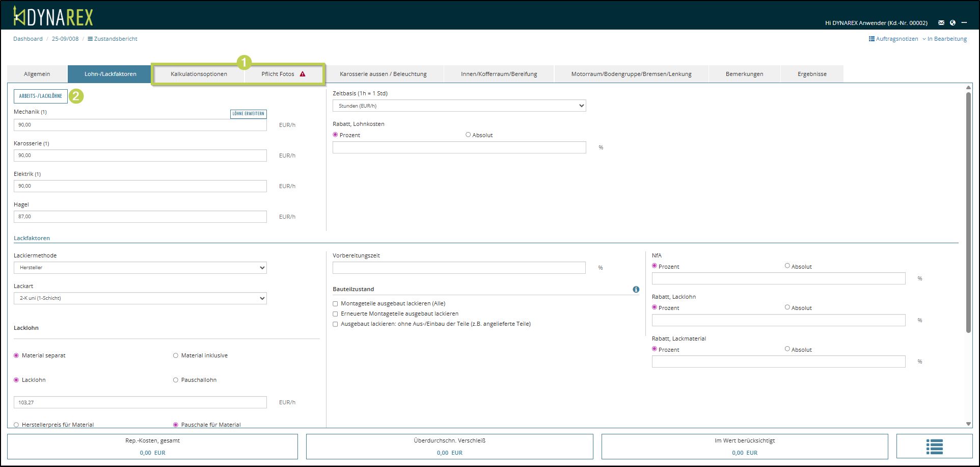Enable Erneuerte Montageteile ausgebaut lackieren
This screenshot has height=467, width=980.
pyautogui.click(x=335, y=314)
